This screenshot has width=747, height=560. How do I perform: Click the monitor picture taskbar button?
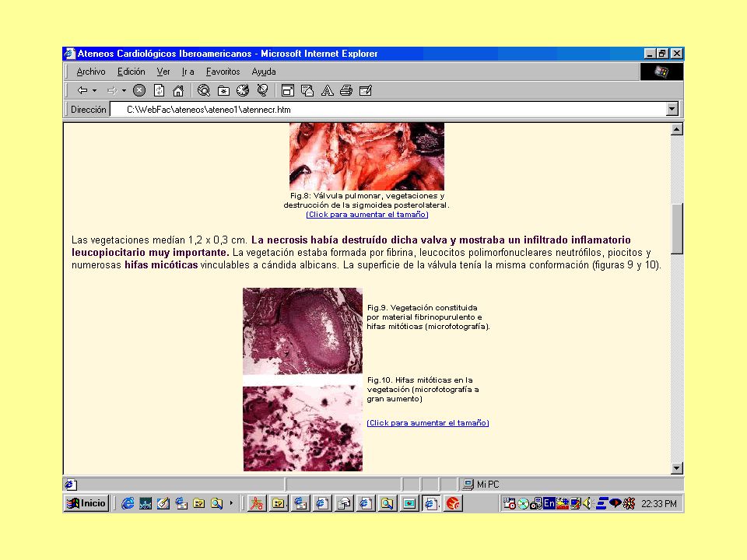pos(409,503)
